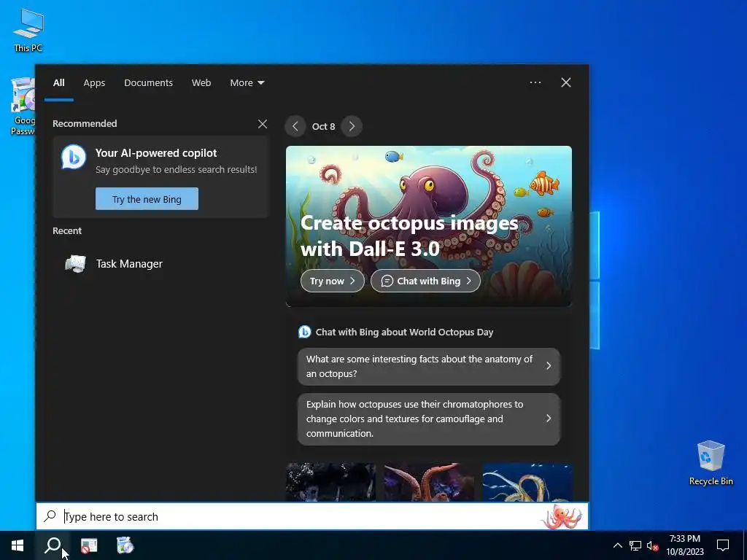Open the dark leftmost octopus thumbnail
The image size is (747, 560).
tap(330, 482)
